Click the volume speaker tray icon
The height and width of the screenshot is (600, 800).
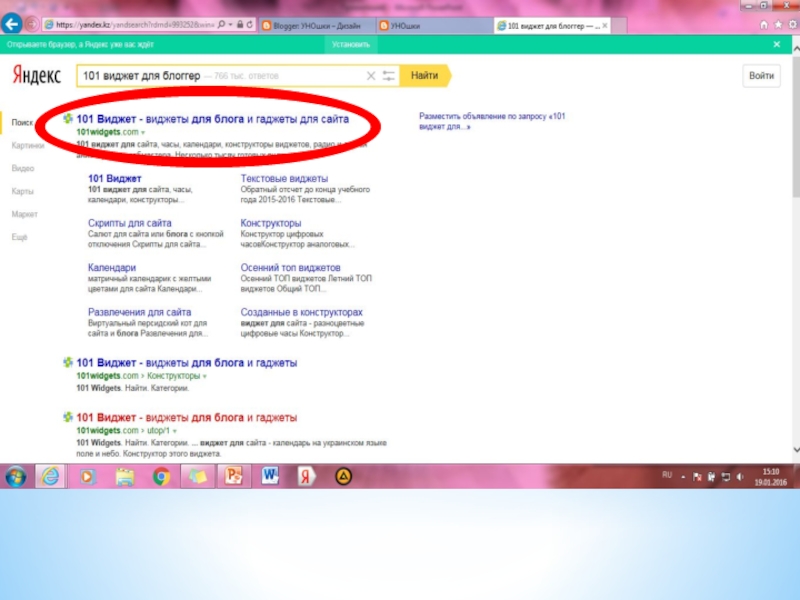[740, 477]
